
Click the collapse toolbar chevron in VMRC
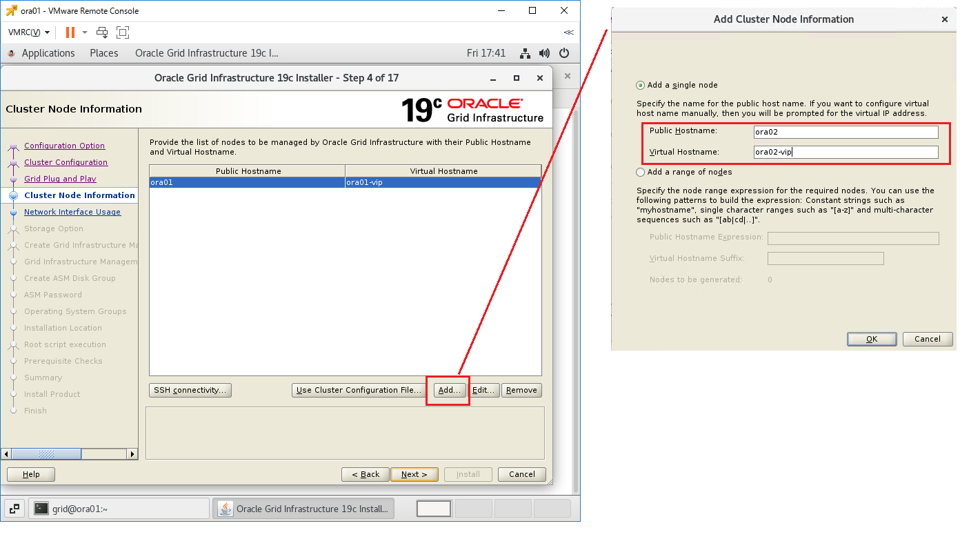568,32
